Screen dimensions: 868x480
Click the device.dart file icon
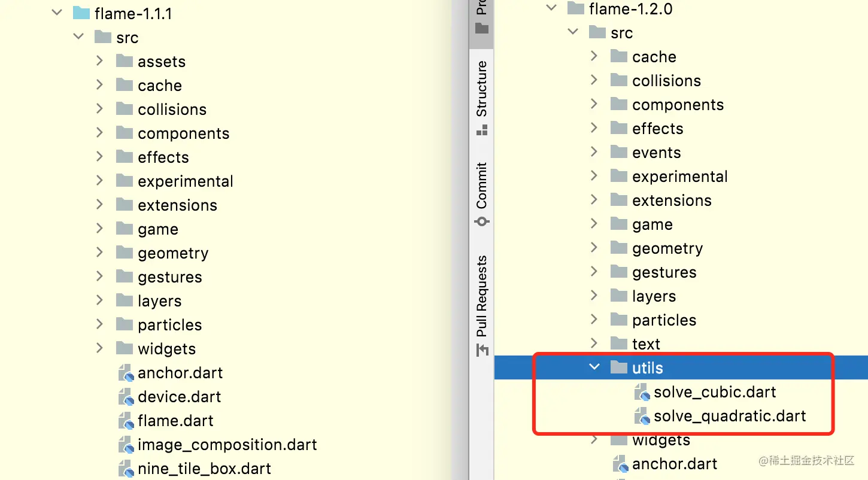tap(126, 397)
